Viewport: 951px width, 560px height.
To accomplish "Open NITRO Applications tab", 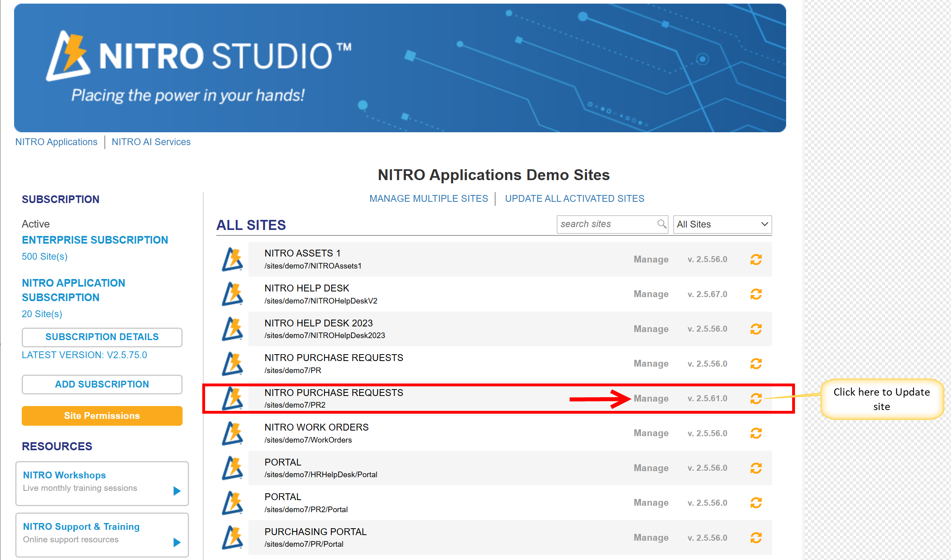I will coord(56,142).
